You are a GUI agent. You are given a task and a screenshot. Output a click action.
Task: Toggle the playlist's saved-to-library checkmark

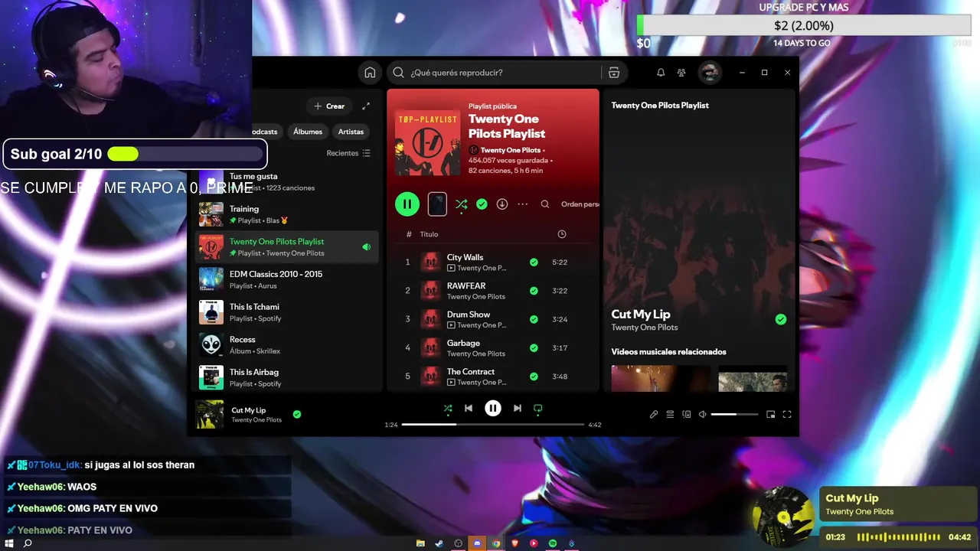tap(482, 204)
